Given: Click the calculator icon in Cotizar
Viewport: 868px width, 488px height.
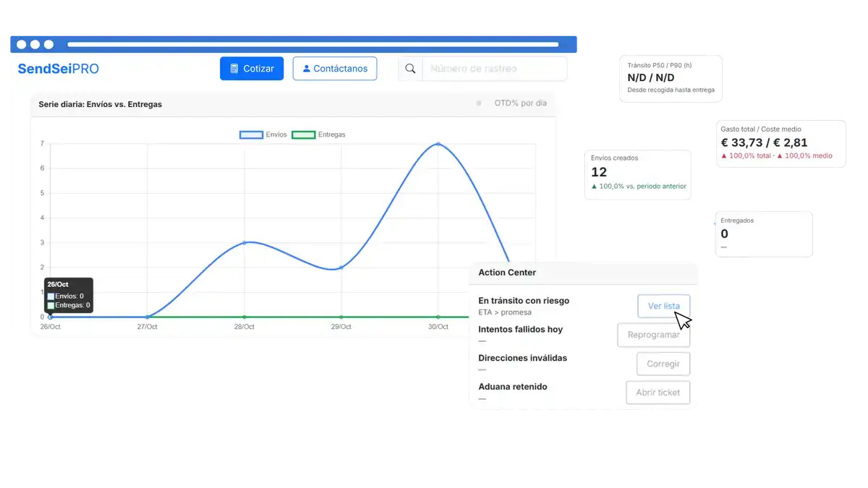Looking at the screenshot, I should click(234, 69).
